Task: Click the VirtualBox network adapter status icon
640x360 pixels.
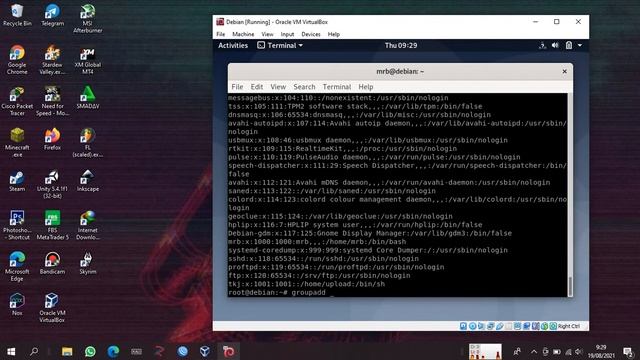Action: tap(490, 326)
